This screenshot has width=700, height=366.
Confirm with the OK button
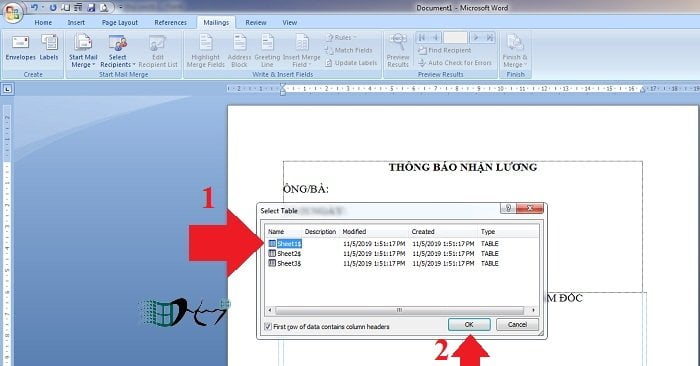click(x=469, y=324)
